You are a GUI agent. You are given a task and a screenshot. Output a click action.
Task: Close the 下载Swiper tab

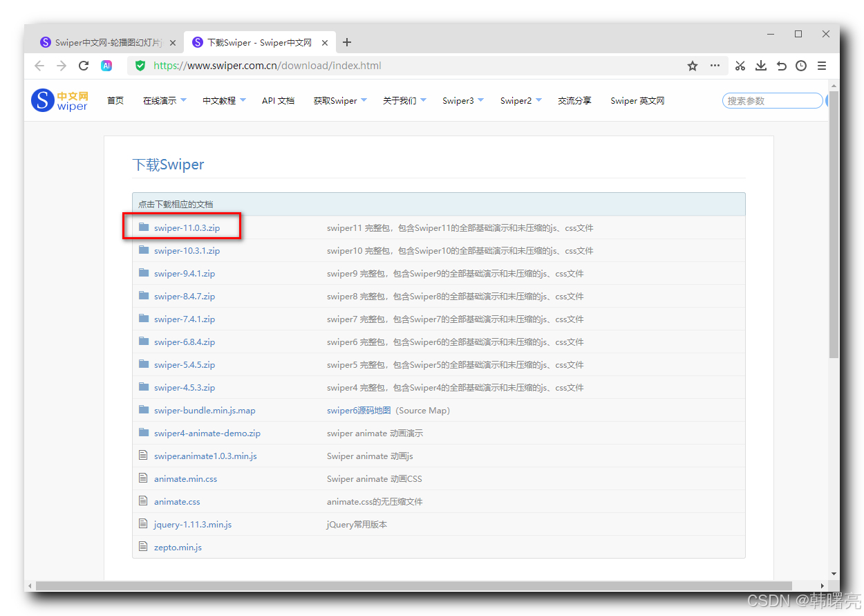[x=326, y=43]
